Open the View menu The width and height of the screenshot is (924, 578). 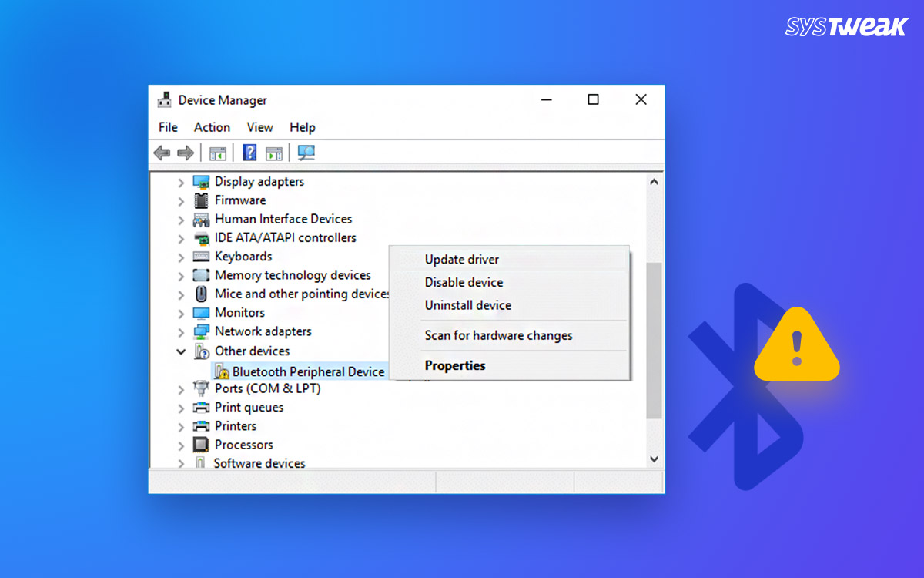pos(259,127)
